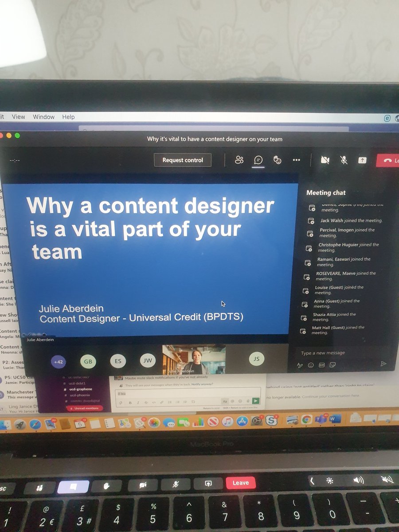Turn camera on in the meeting
Viewport: 399px width, 532px height.
tap(325, 160)
